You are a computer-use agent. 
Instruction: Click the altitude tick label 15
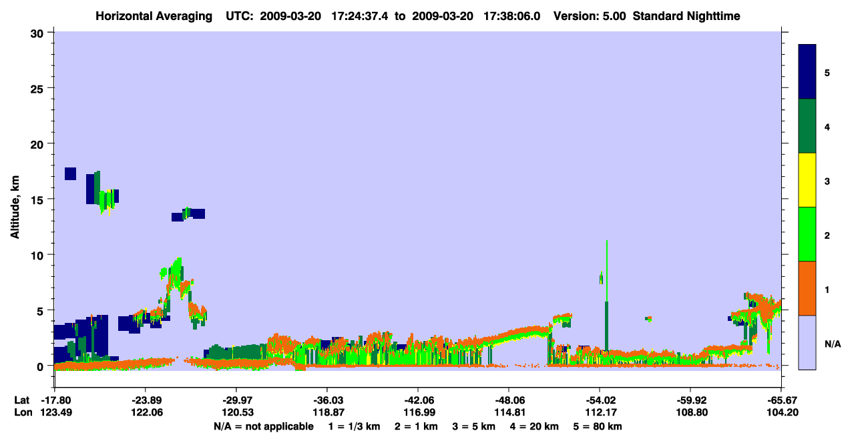pos(38,199)
